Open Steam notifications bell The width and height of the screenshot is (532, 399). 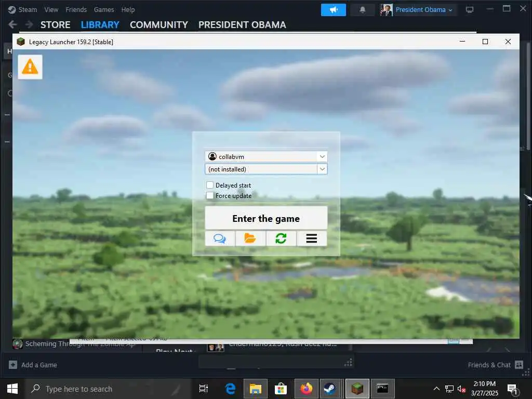click(362, 10)
